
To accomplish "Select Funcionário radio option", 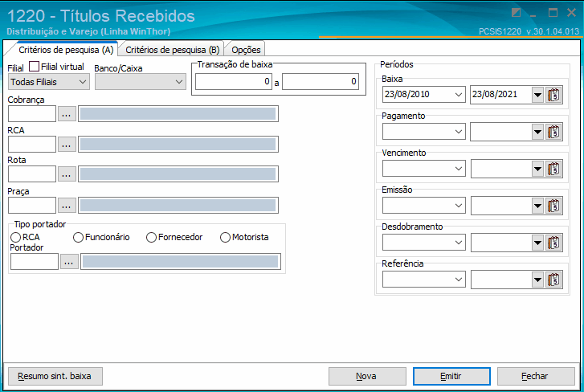I will 78,237.
